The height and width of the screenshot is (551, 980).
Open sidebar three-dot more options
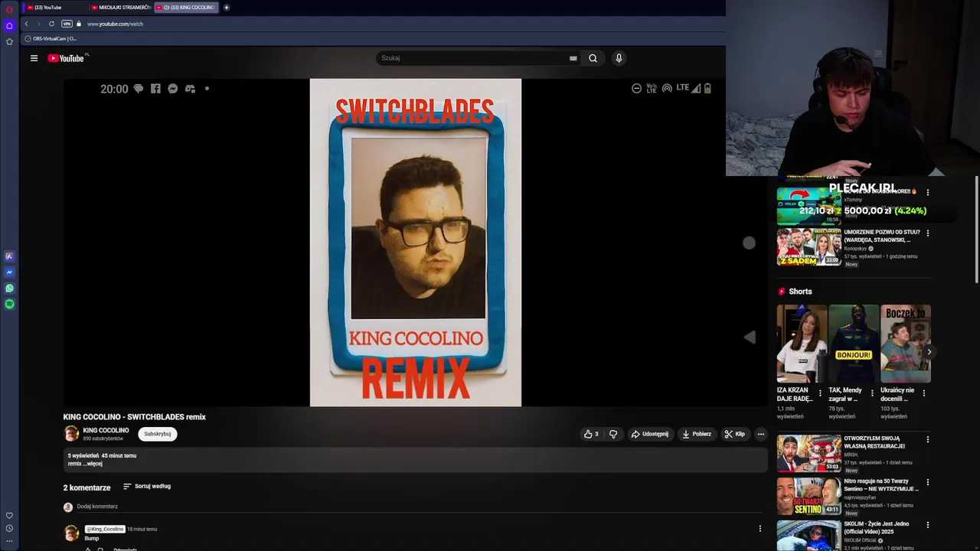[x=9, y=541]
